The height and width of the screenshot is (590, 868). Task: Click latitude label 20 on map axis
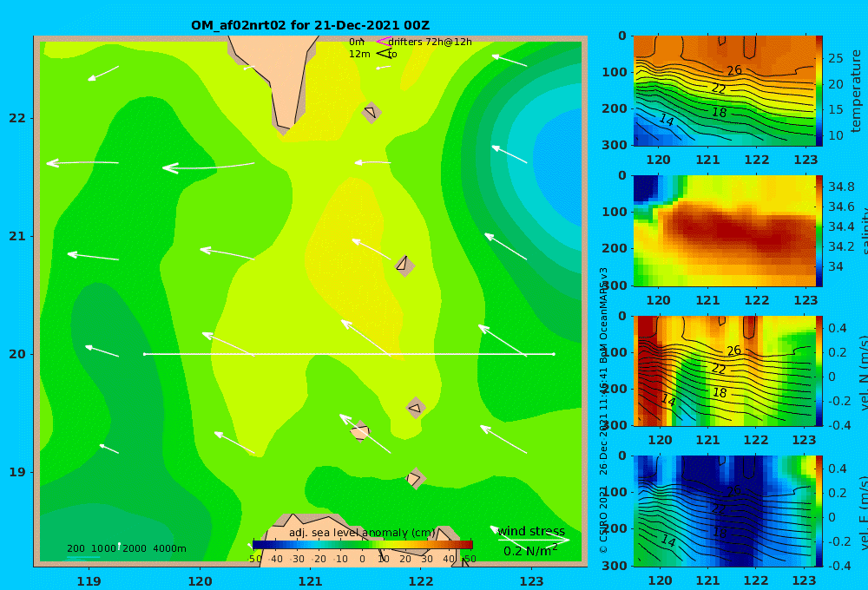(17, 354)
